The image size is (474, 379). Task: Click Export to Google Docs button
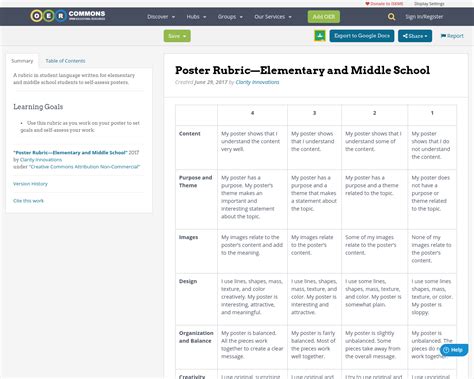(362, 36)
